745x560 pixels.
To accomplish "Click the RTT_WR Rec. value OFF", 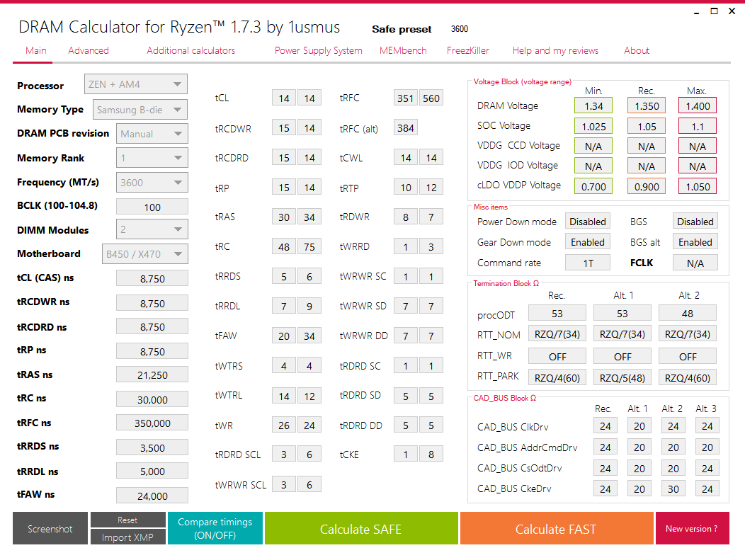I will click(x=557, y=356).
